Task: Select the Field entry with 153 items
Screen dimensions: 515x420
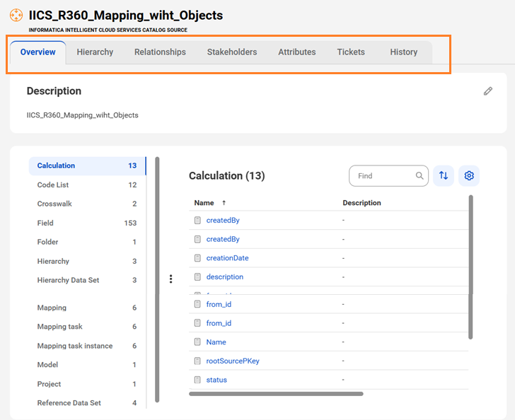Action: pyautogui.click(x=87, y=223)
